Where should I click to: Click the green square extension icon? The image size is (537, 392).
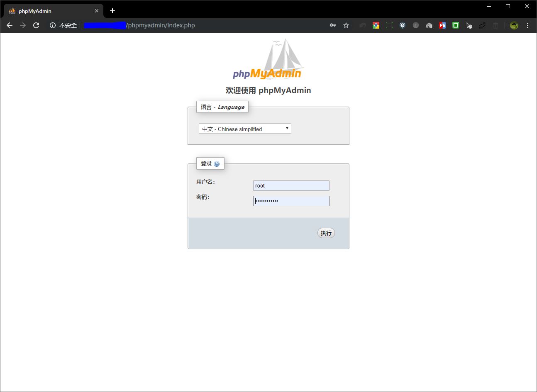pos(456,25)
